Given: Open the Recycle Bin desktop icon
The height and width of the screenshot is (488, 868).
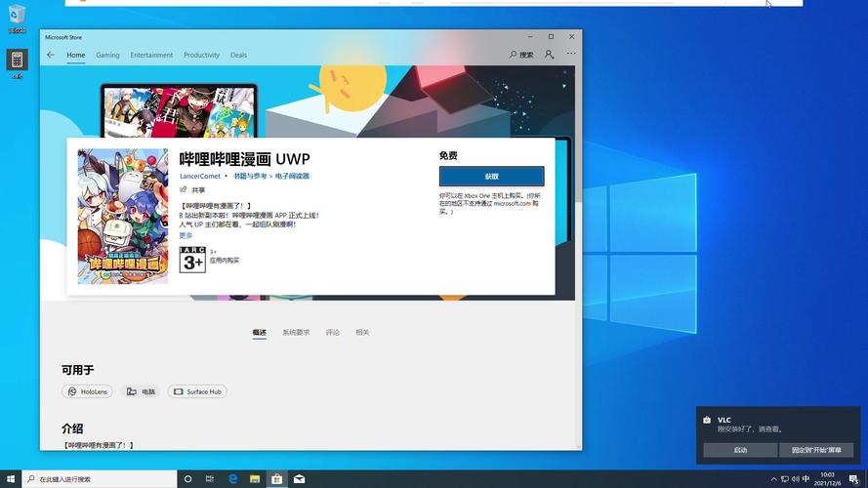Looking at the screenshot, I should pos(17,19).
